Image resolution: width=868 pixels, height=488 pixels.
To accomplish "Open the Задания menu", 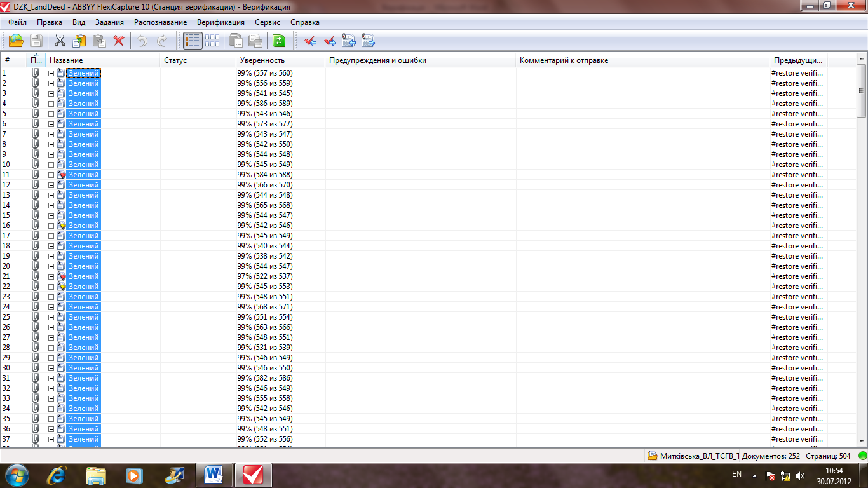I will (109, 22).
